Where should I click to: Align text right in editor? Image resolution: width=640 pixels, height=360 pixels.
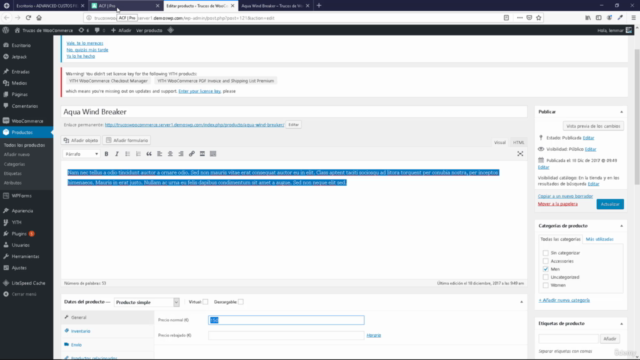181,154
